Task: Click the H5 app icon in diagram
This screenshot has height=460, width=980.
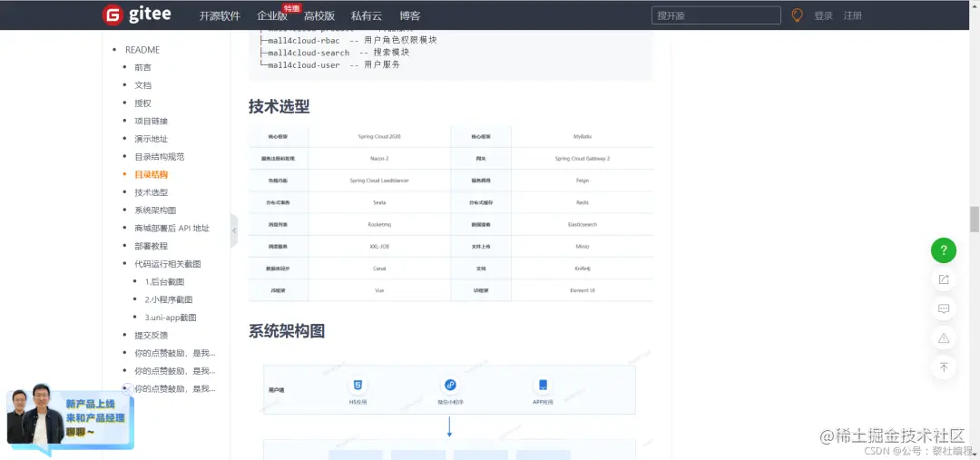Action: 358,385
